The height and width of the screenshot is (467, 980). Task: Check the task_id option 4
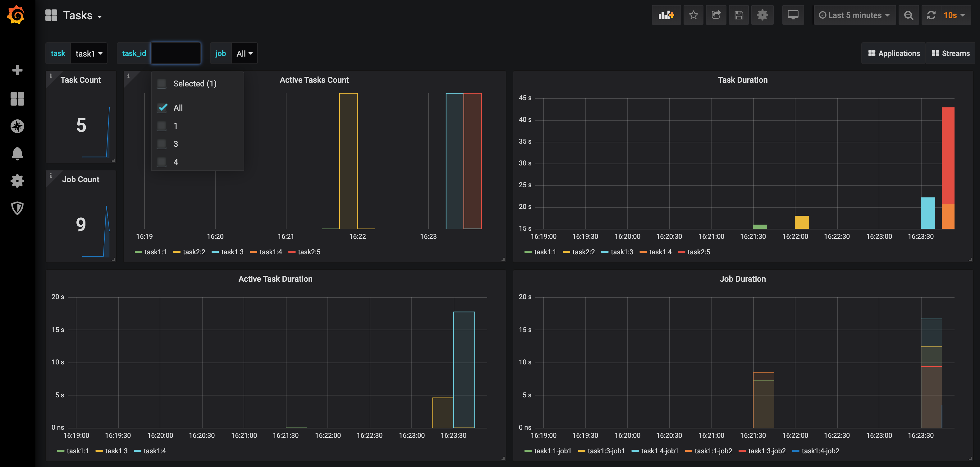coord(162,162)
